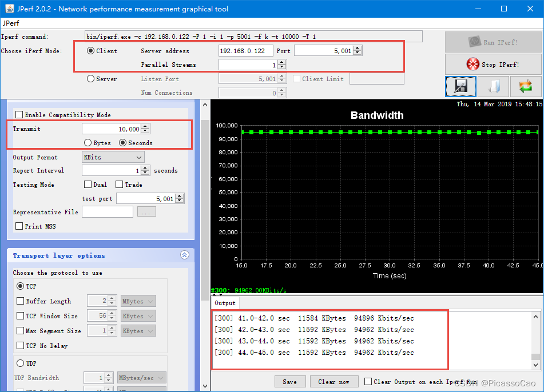Collapse the Transport layer options panel
The width and height of the screenshot is (544, 392).
pyautogui.click(x=184, y=255)
